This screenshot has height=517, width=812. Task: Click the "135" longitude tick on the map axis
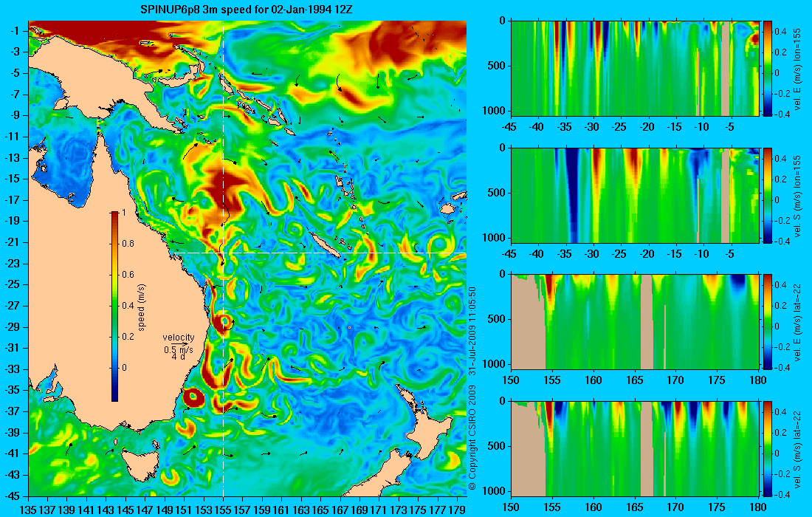click(x=28, y=510)
